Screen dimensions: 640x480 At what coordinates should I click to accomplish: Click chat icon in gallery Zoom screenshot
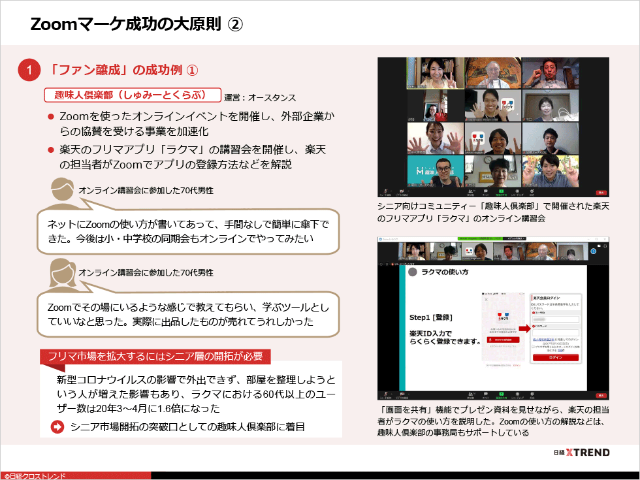click(486, 191)
